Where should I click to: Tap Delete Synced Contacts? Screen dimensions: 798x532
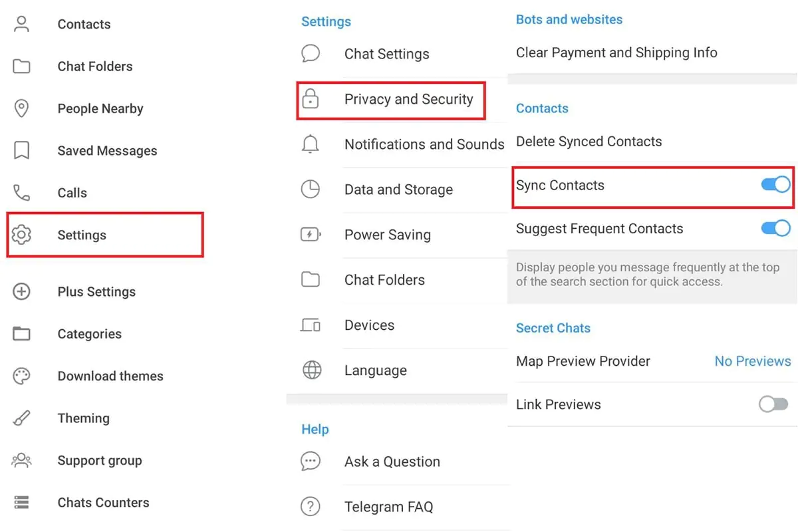click(x=589, y=142)
